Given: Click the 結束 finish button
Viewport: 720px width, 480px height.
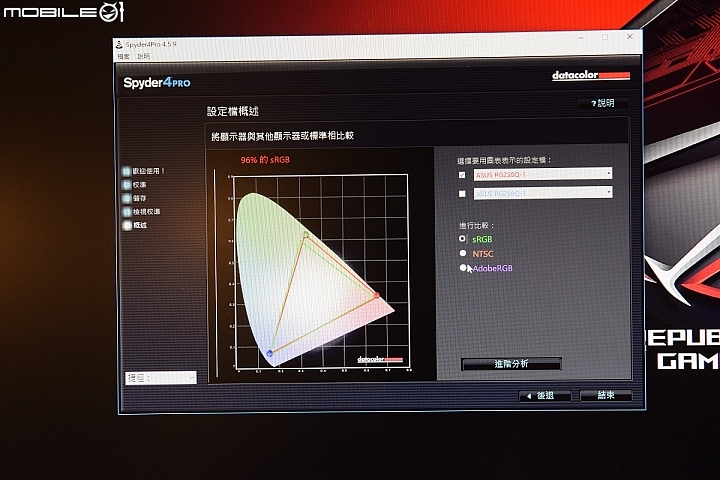Looking at the screenshot, I should coord(606,395).
